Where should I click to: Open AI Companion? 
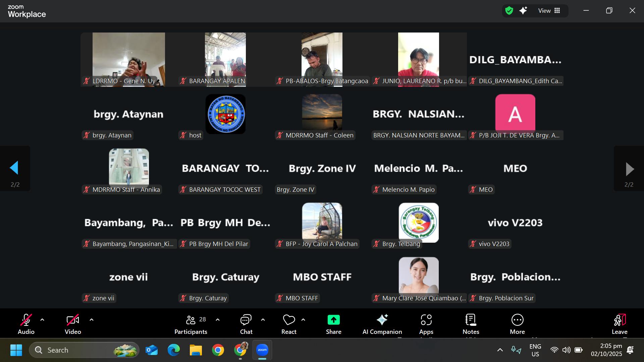(x=382, y=324)
